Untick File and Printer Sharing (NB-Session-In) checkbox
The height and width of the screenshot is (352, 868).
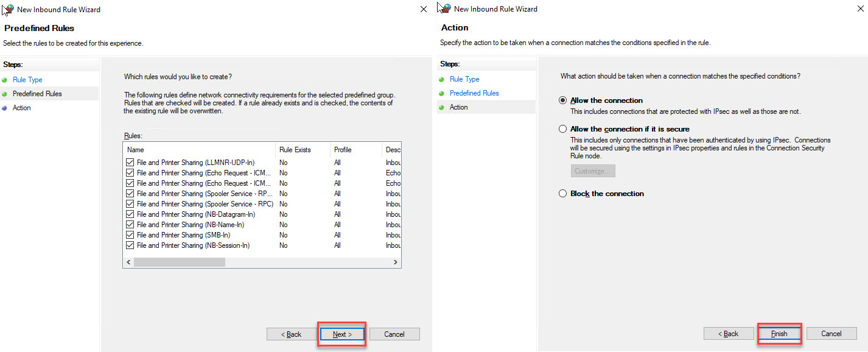tap(130, 245)
